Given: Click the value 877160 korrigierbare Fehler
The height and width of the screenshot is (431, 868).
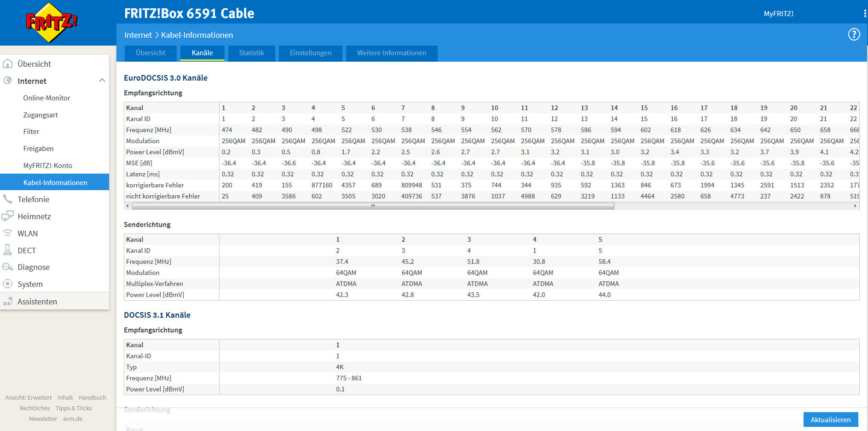Looking at the screenshot, I should (x=322, y=185).
